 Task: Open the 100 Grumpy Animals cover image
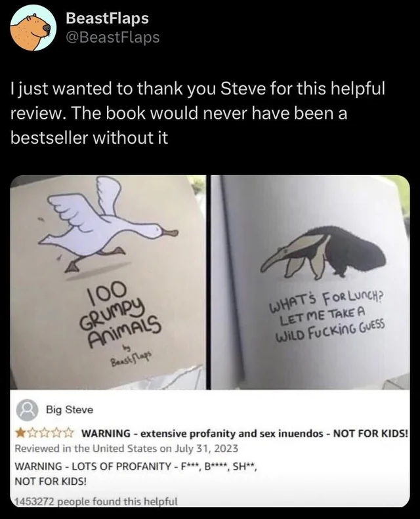(x=108, y=282)
